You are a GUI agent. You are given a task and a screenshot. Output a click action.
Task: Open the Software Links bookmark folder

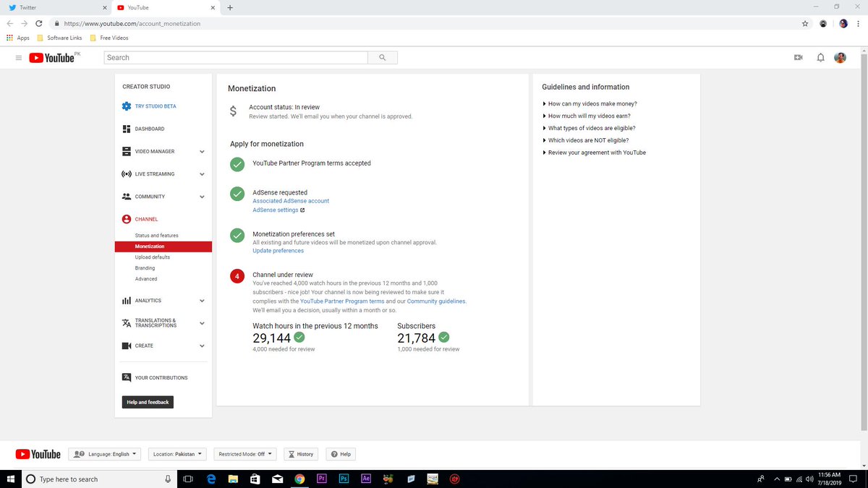(x=59, y=38)
